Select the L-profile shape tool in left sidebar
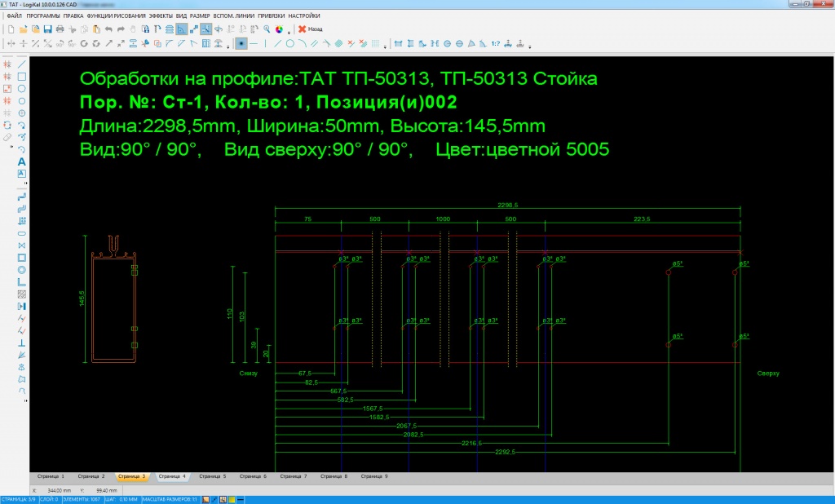The width and height of the screenshot is (835, 504). (22, 282)
